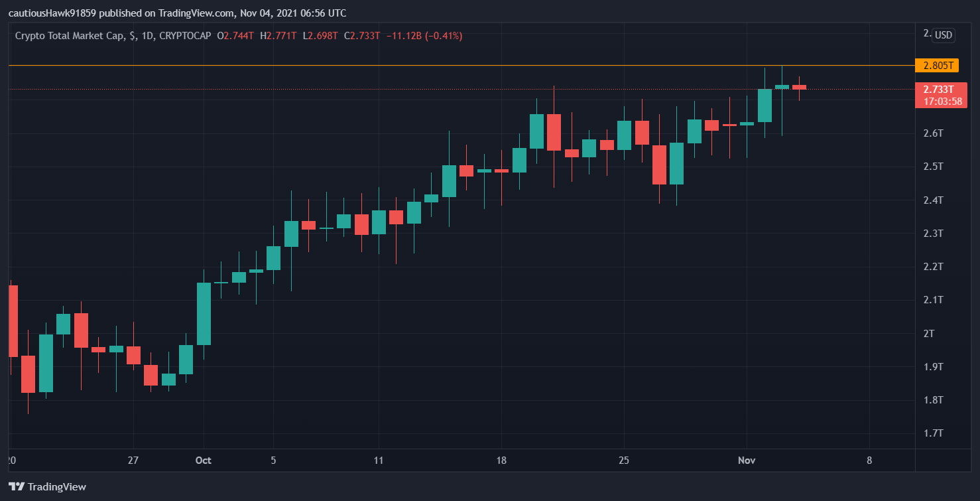The width and height of the screenshot is (980, 501).
Task: Click the TradingView logo at bottom left
Action: (x=47, y=486)
